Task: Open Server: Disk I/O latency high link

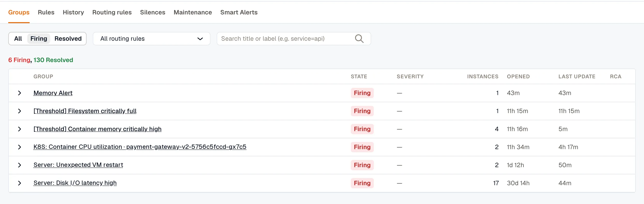Action: click(75, 183)
